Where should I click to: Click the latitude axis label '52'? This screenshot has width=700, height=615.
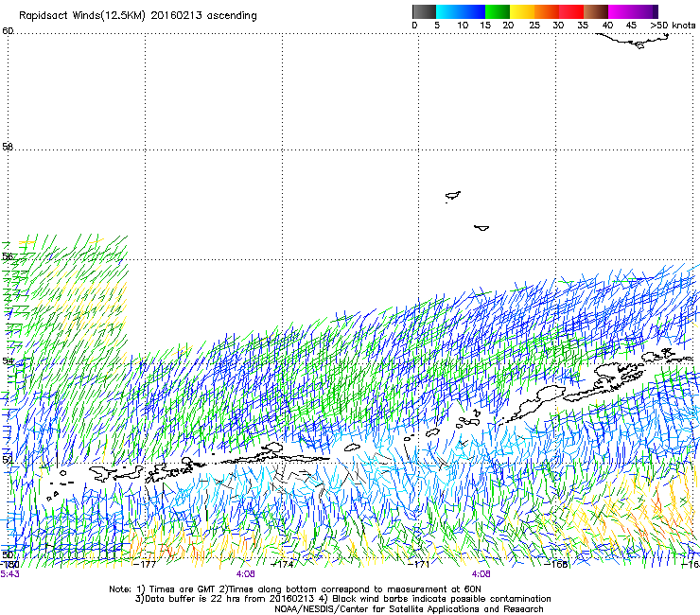click(8, 459)
